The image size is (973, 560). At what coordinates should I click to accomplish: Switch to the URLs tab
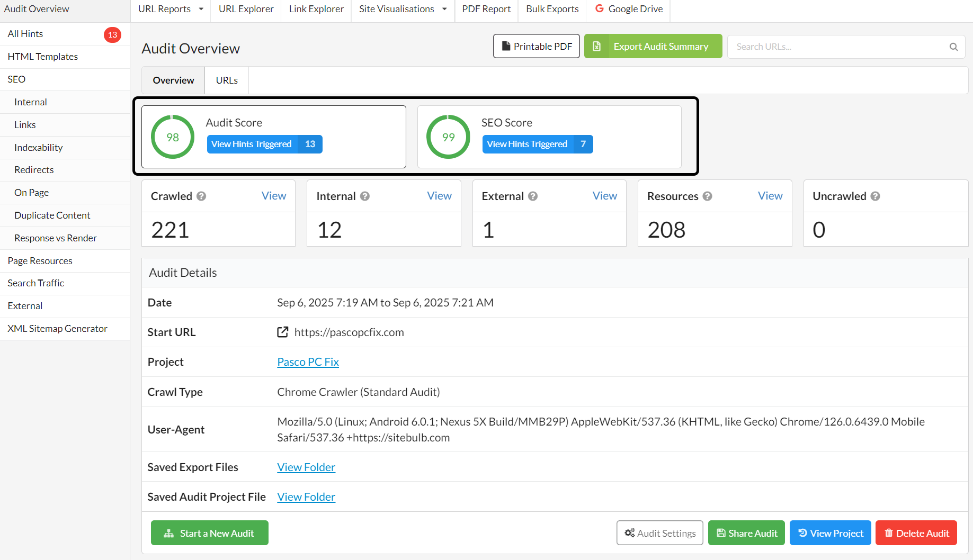click(x=227, y=80)
